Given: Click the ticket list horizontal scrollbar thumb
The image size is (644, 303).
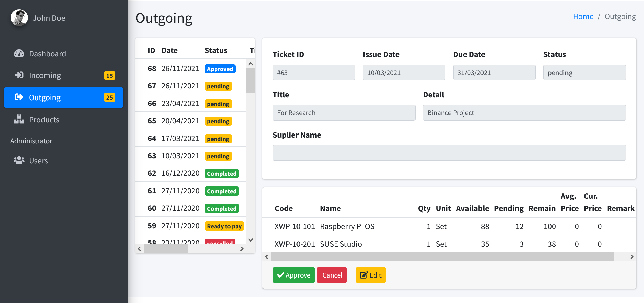Looking at the screenshot, I should coord(166,249).
